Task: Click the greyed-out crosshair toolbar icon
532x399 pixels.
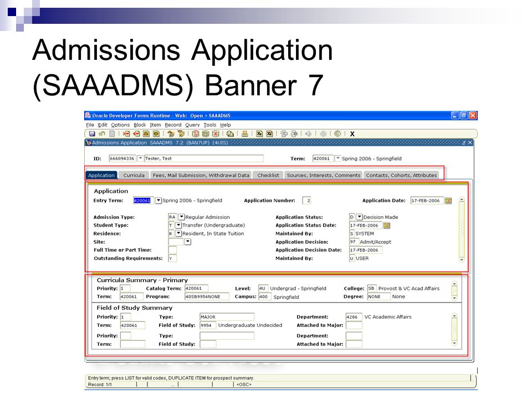Action: coord(323,134)
